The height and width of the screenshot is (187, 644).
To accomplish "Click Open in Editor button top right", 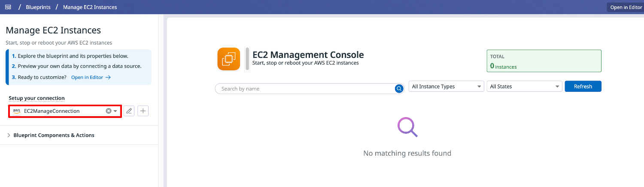I will click(x=626, y=7).
